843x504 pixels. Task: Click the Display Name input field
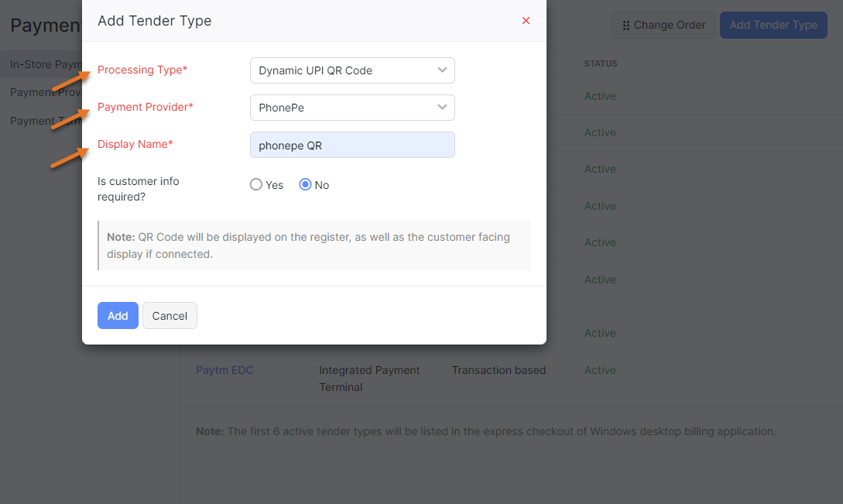click(352, 145)
